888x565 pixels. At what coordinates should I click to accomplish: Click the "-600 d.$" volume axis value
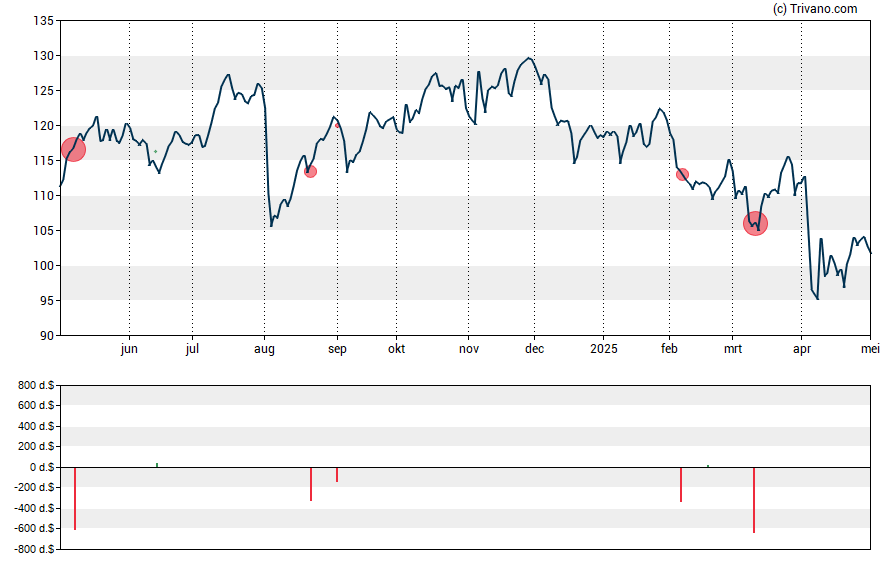35,528
